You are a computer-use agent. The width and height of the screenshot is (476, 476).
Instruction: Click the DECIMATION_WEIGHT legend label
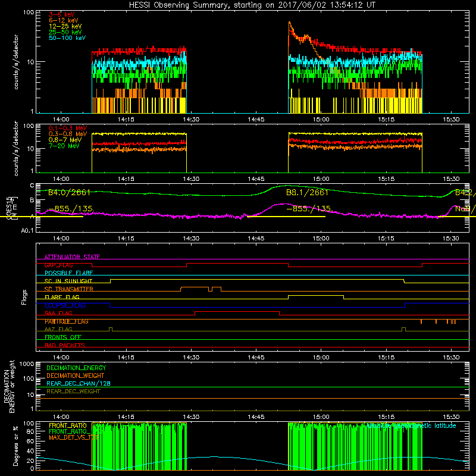click(x=76, y=375)
